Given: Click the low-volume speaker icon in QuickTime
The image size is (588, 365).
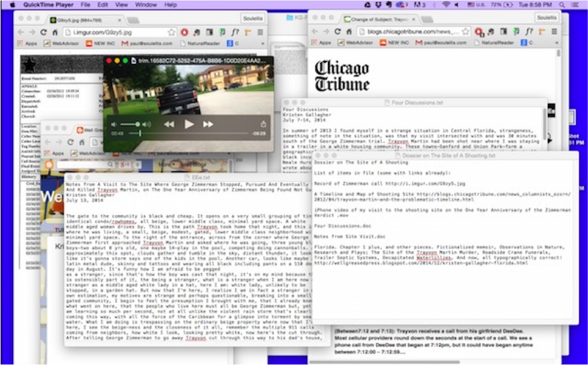Looking at the screenshot, I should coord(114,125).
